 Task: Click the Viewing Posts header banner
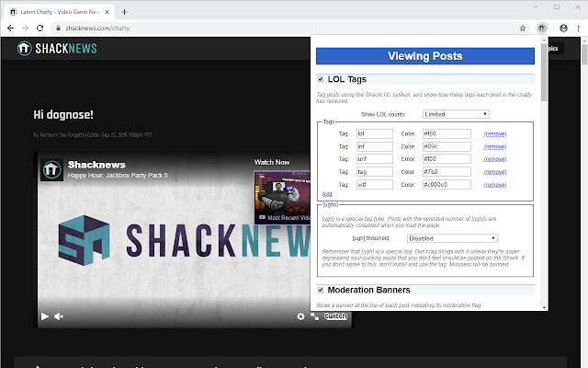click(425, 56)
